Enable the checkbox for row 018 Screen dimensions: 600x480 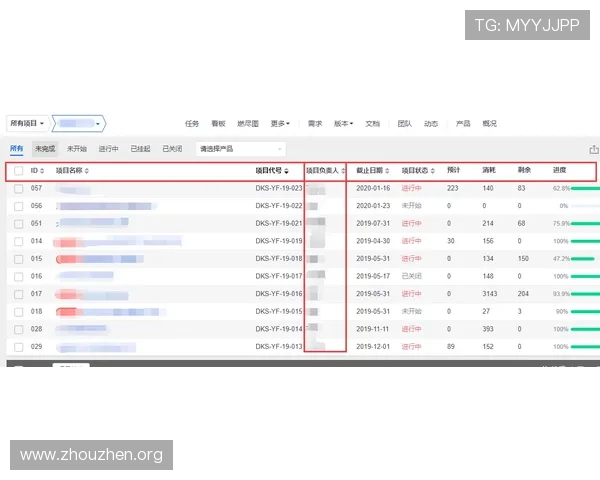pyautogui.click(x=18, y=312)
